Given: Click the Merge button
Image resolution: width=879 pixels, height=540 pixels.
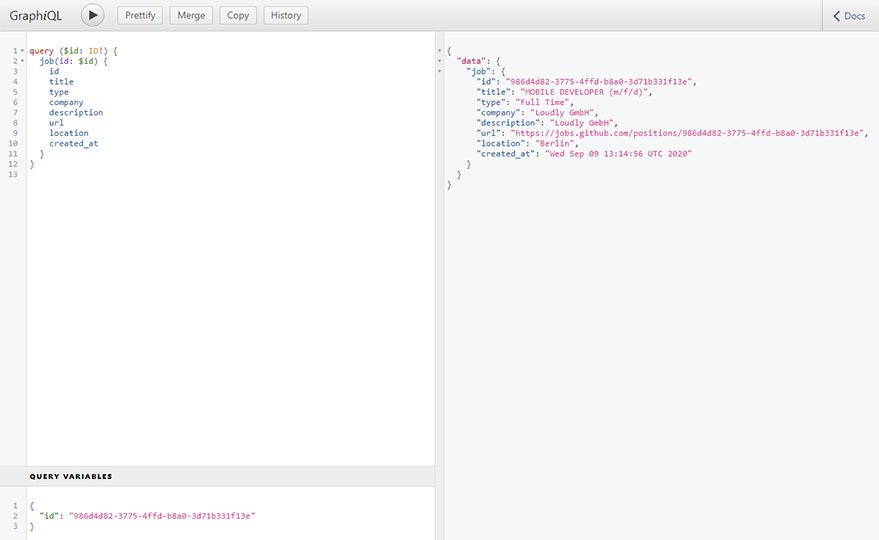Looking at the screenshot, I should pos(191,15).
